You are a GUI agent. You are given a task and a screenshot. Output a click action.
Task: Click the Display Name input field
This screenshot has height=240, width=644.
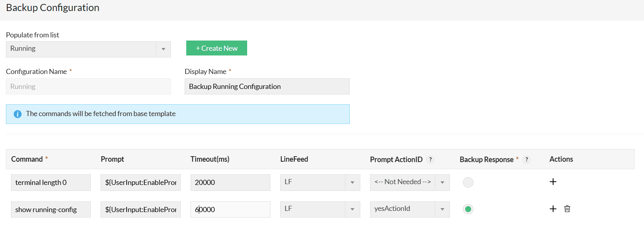267,87
